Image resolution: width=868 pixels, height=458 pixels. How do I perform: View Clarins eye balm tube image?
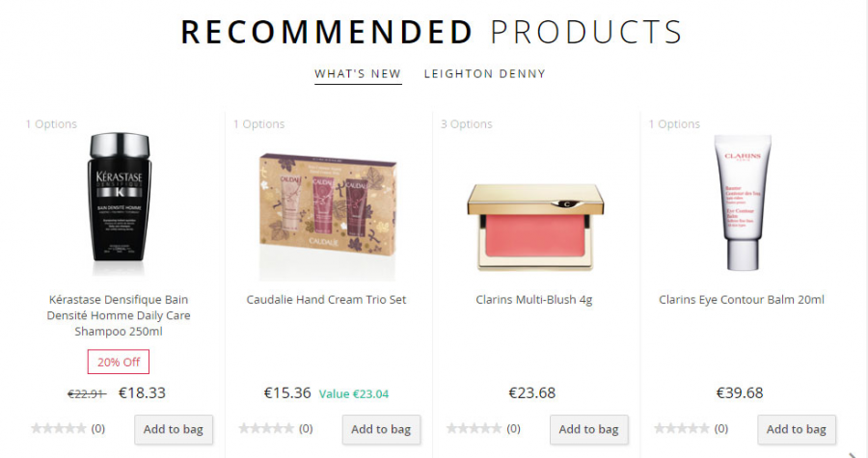pyautogui.click(x=742, y=202)
